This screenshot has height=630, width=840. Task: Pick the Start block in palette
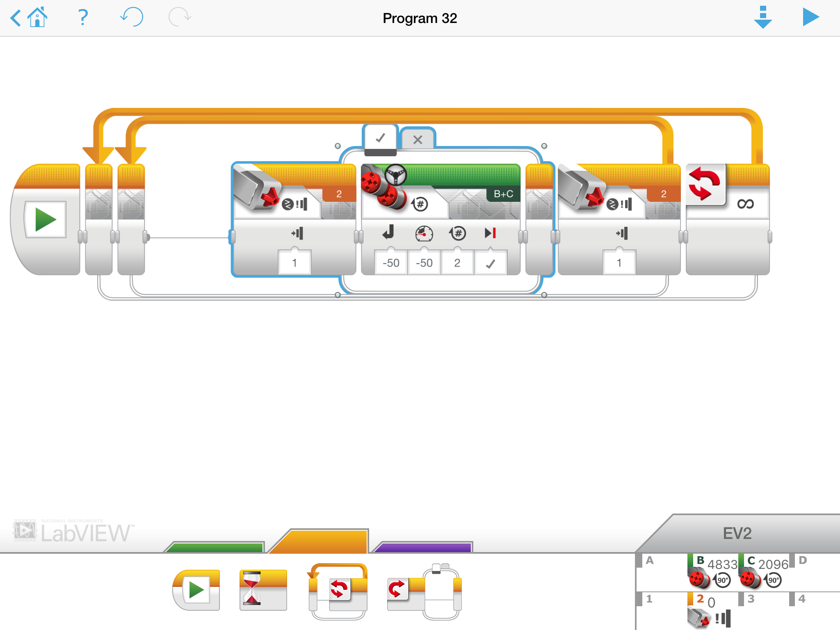[196, 590]
